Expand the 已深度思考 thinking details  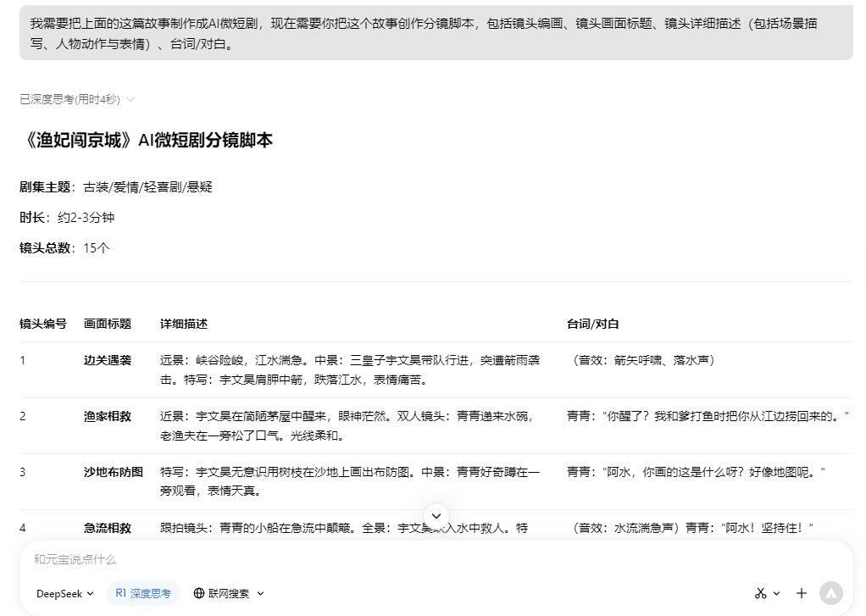point(77,99)
